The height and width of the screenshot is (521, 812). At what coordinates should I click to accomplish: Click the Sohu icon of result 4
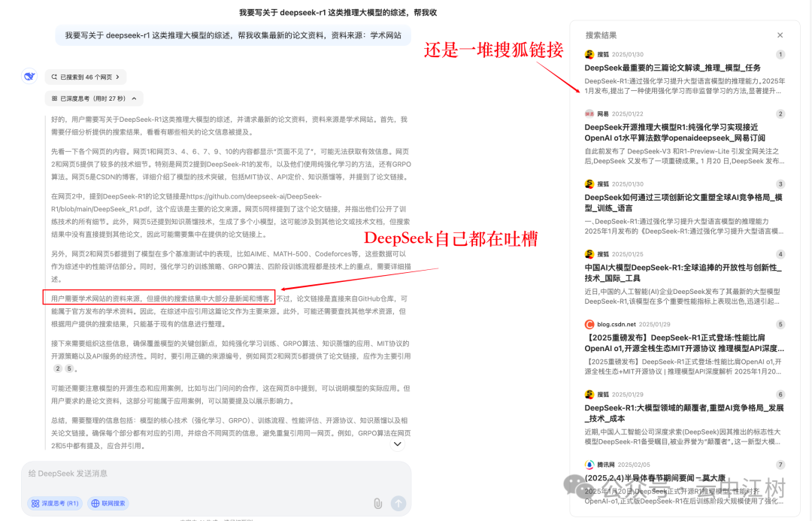click(x=589, y=254)
